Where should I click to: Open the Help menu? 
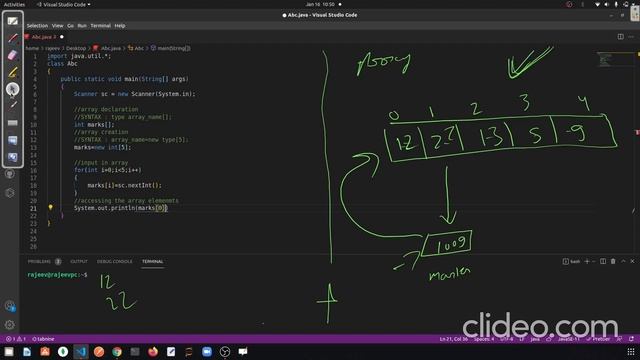[120, 25]
